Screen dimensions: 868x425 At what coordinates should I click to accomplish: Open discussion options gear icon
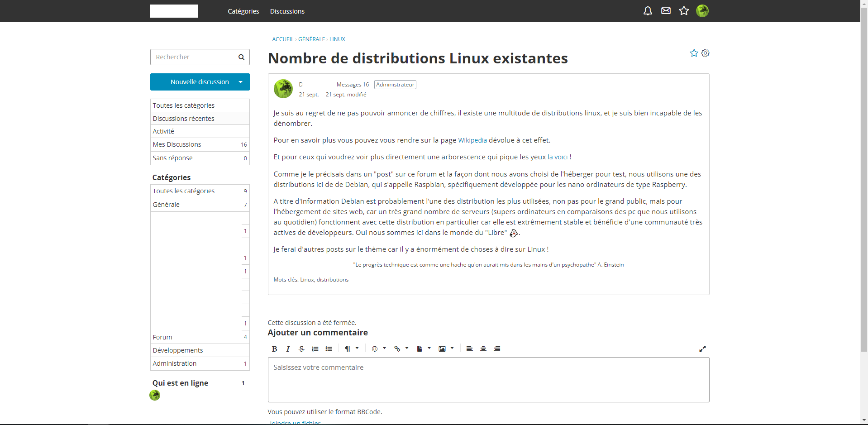pyautogui.click(x=705, y=53)
